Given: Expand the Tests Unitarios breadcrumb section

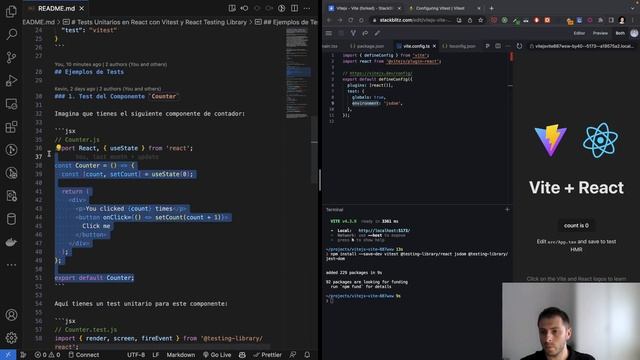Looking at the screenshot, I should pos(155,22).
